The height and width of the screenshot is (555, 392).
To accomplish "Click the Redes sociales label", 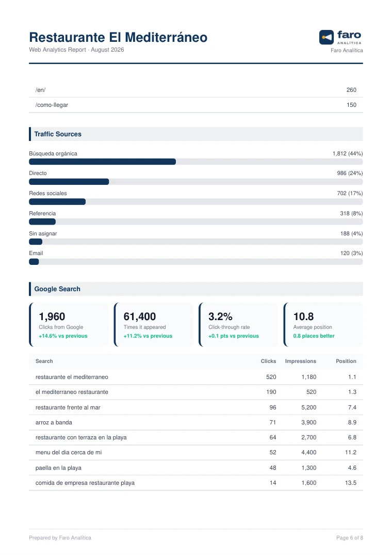I will [x=48, y=193].
